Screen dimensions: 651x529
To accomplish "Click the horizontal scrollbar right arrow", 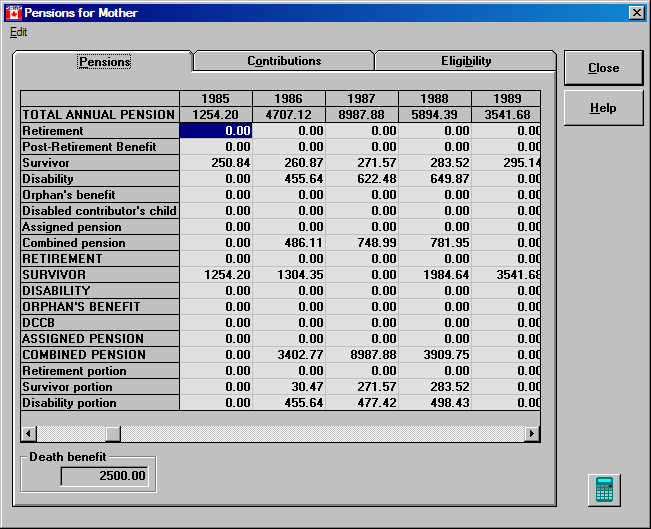I will pos(532,434).
